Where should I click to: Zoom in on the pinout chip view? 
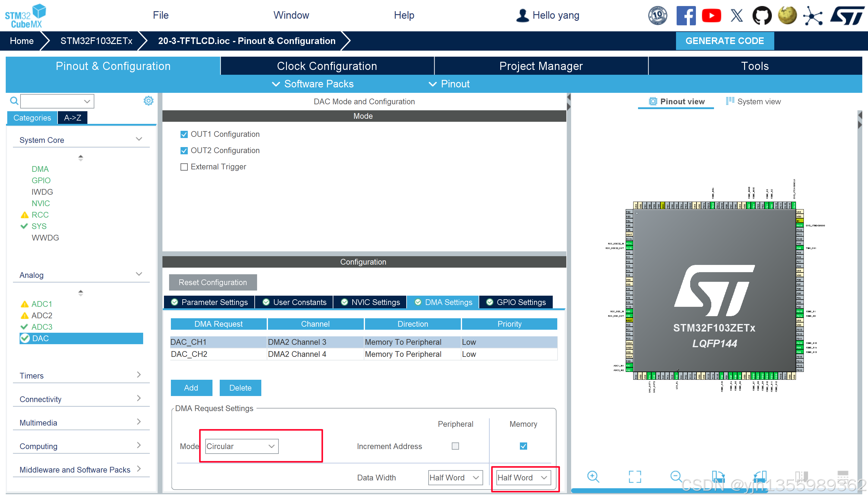(593, 477)
